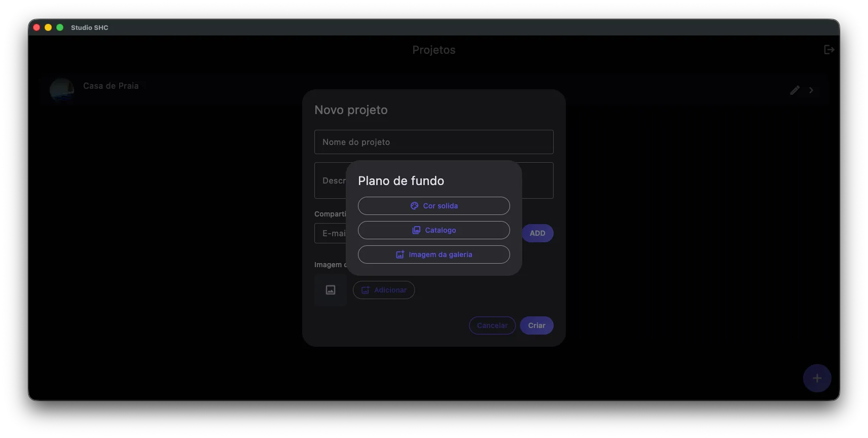The height and width of the screenshot is (438, 868).
Task: Choose the Cor solida background option
Action: click(x=433, y=206)
